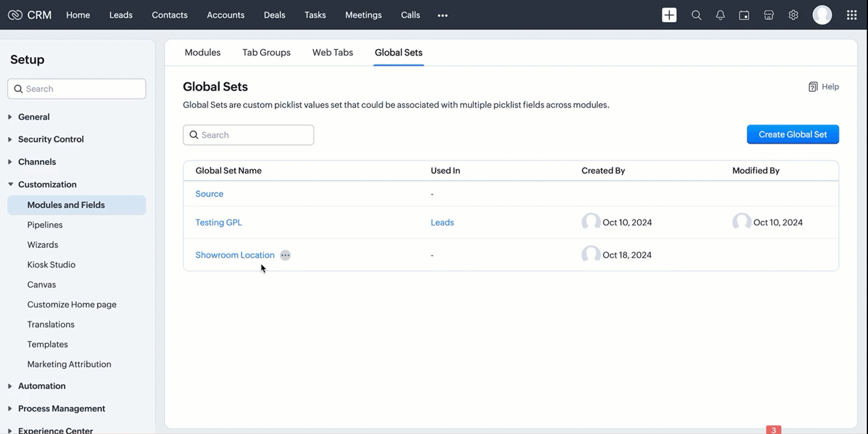Open the apps grid launcher
868x434 pixels.
[x=852, y=15]
